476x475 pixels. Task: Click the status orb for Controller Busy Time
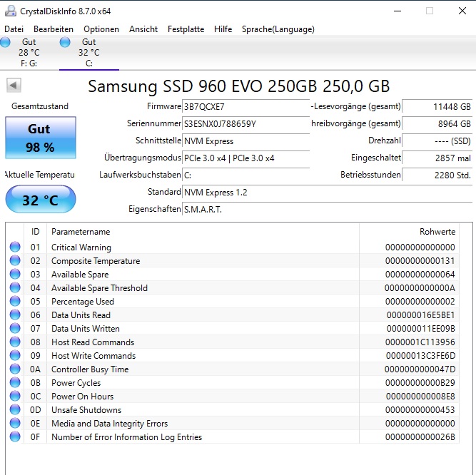coord(15,369)
